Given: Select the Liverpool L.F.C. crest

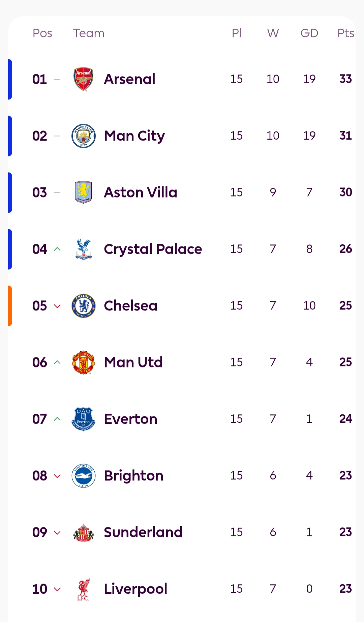Looking at the screenshot, I should click(83, 589).
